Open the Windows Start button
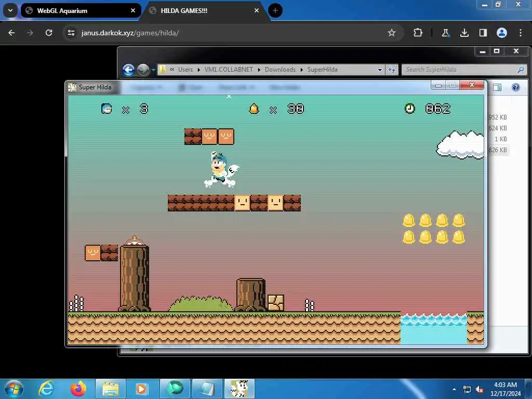The width and height of the screenshot is (532, 399). 14,389
